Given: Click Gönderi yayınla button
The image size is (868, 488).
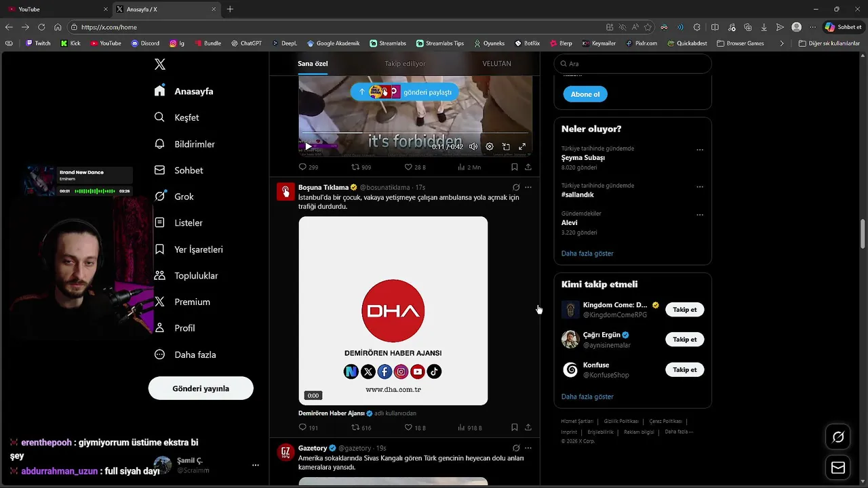Looking at the screenshot, I should pyautogui.click(x=201, y=388).
